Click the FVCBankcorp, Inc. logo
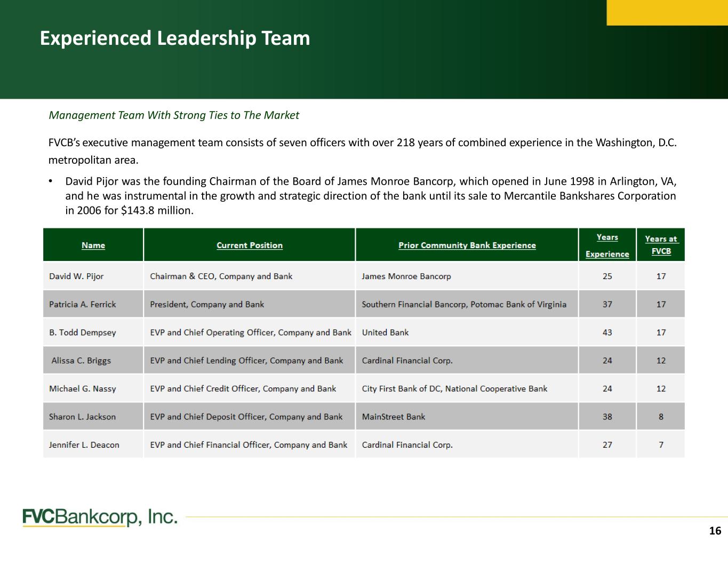This screenshot has width=728, height=563. coord(100,517)
